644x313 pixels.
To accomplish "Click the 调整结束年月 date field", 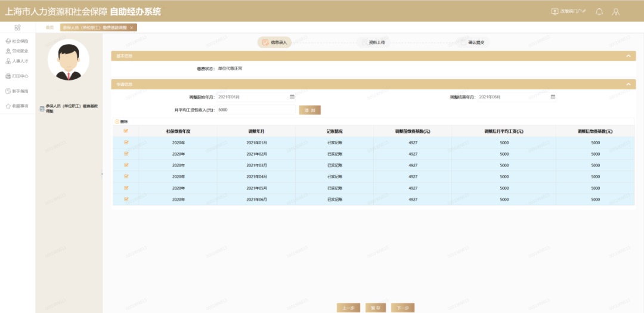I will point(517,97).
